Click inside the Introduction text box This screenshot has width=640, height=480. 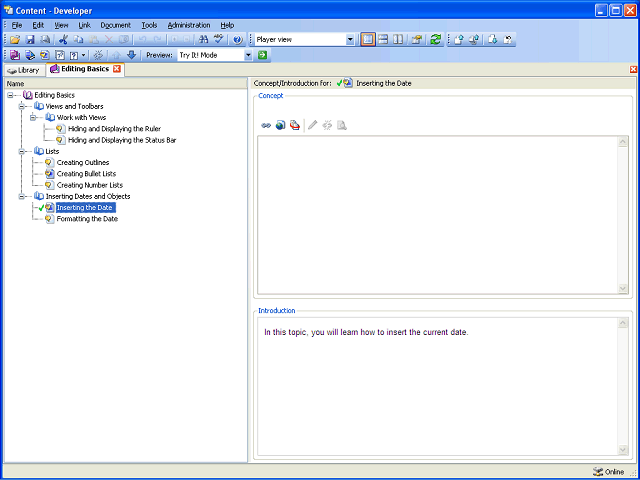click(438, 386)
